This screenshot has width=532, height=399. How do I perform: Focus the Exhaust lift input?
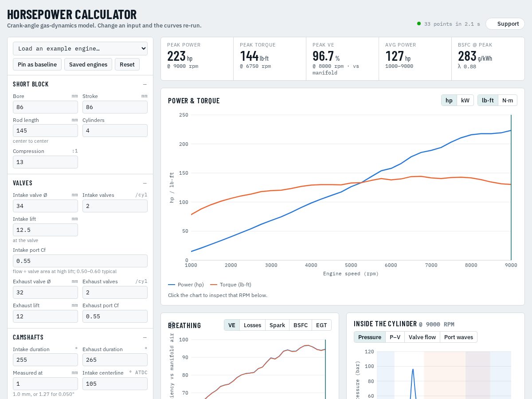(x=45, y=316)
